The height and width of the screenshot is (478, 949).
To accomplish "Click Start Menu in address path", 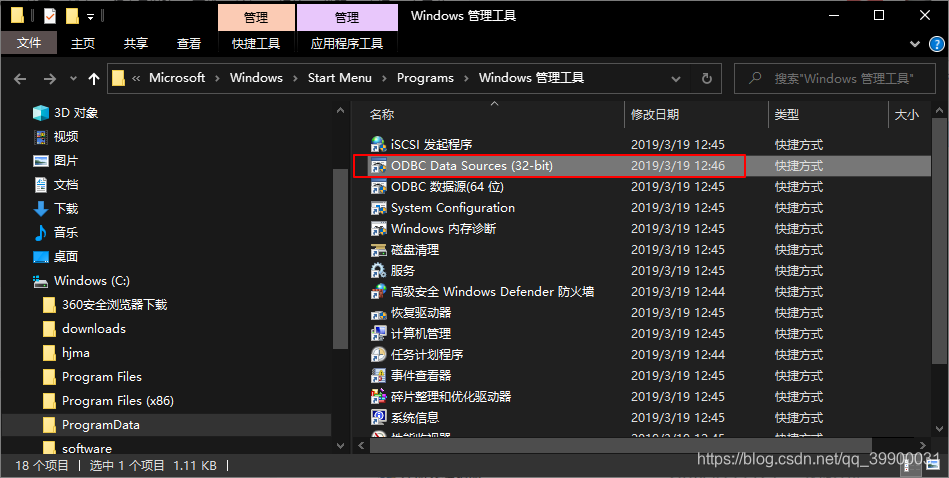I will tap(340, 78).
